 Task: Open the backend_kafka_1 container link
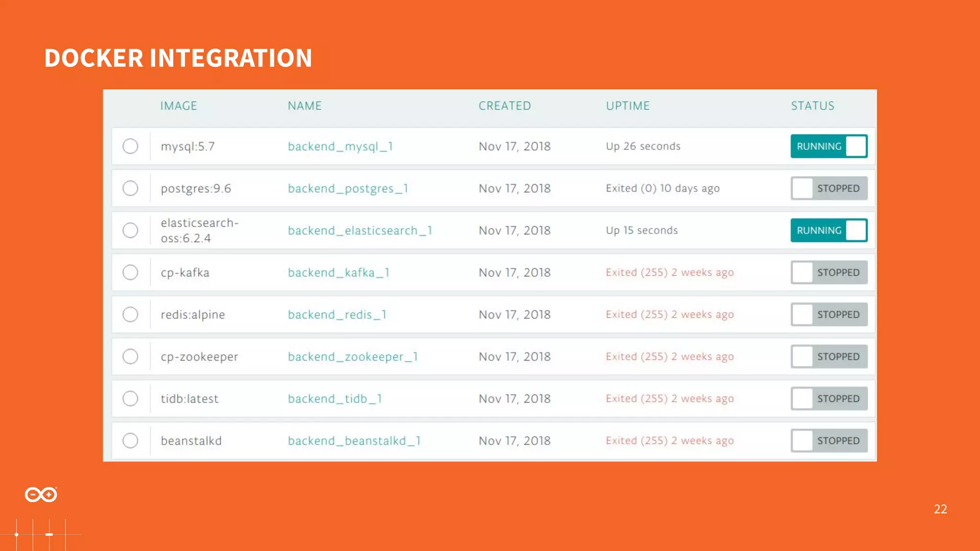tap(339, 273)
